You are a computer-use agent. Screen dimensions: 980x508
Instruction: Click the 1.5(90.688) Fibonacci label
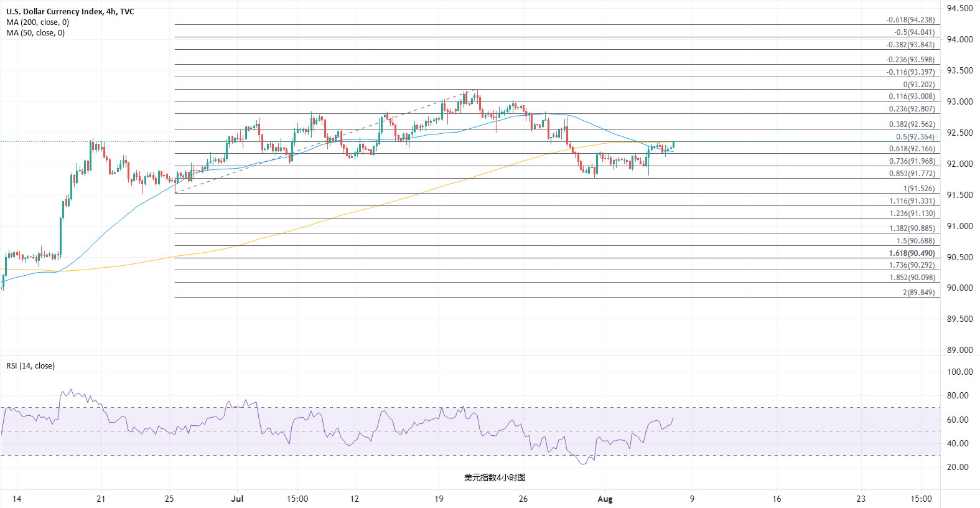coord(915,241)
